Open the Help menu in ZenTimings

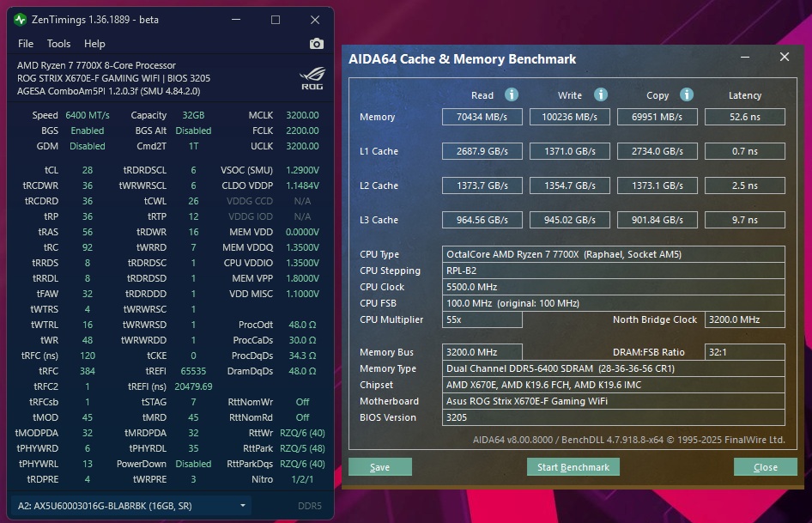[x=94, y=44]
